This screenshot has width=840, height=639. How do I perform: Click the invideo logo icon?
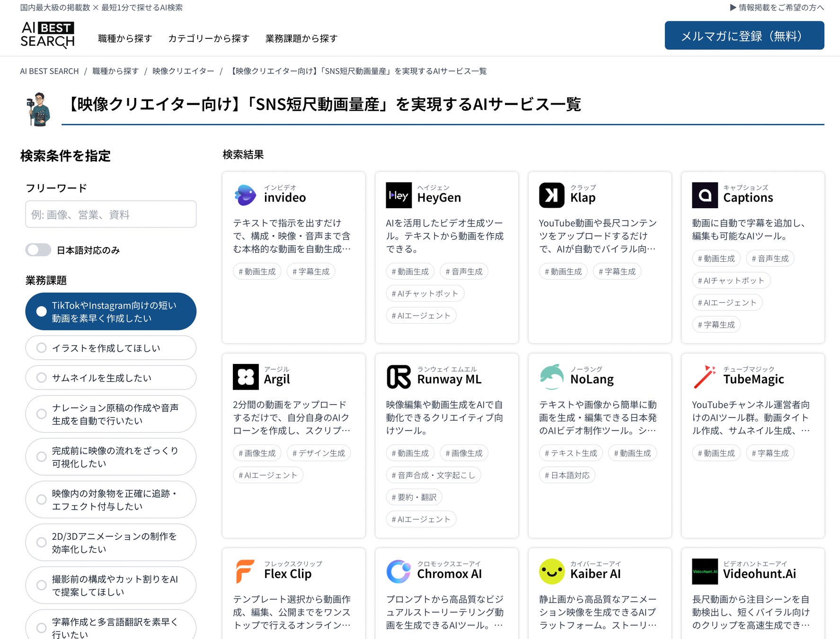click(246, 195)
